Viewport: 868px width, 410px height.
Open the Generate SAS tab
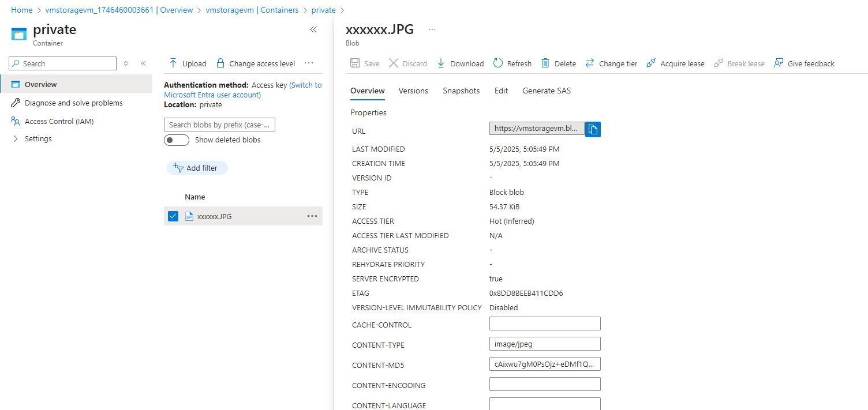547,91
